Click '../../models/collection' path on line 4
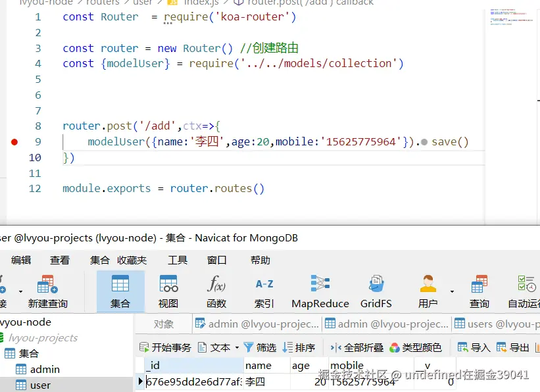 click(319, 63)
